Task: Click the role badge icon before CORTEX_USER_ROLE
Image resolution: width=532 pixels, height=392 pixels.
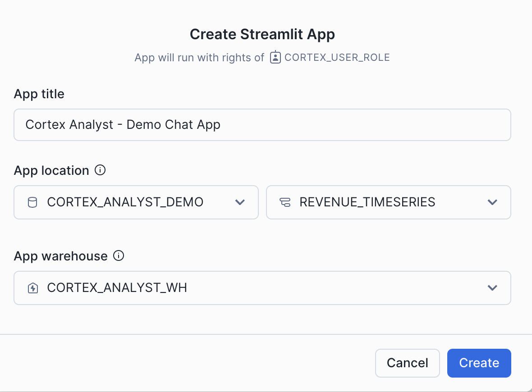Action: [275, 57]
